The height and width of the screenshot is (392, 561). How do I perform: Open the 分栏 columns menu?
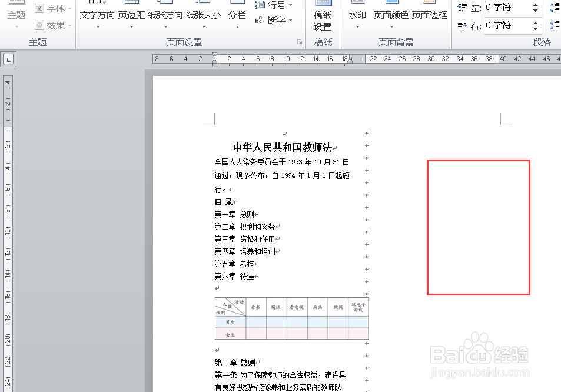[x=237, y=15]
